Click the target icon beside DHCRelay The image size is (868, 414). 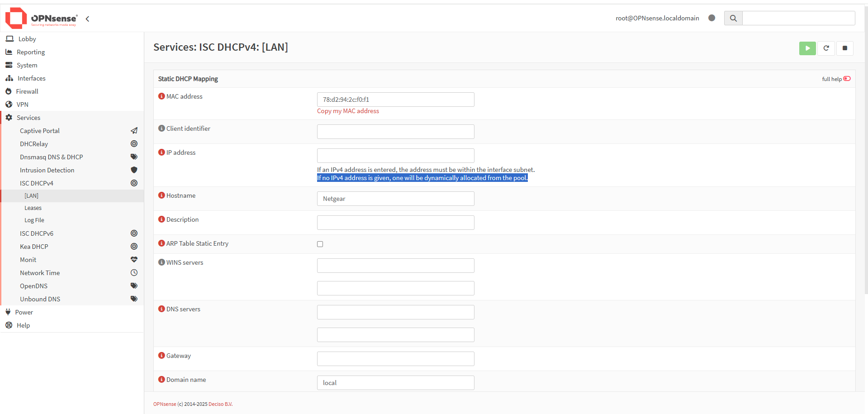pyautogui.click(x=134, y=144)
